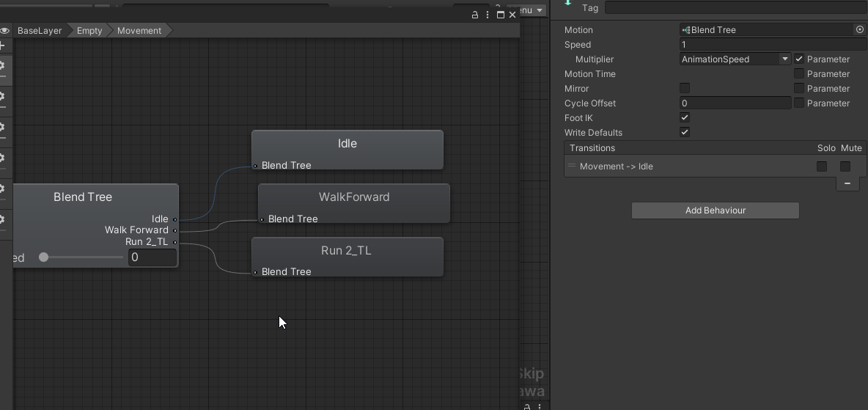
Task: Select the Empty breadcrumb item
Action: point(89,31)
